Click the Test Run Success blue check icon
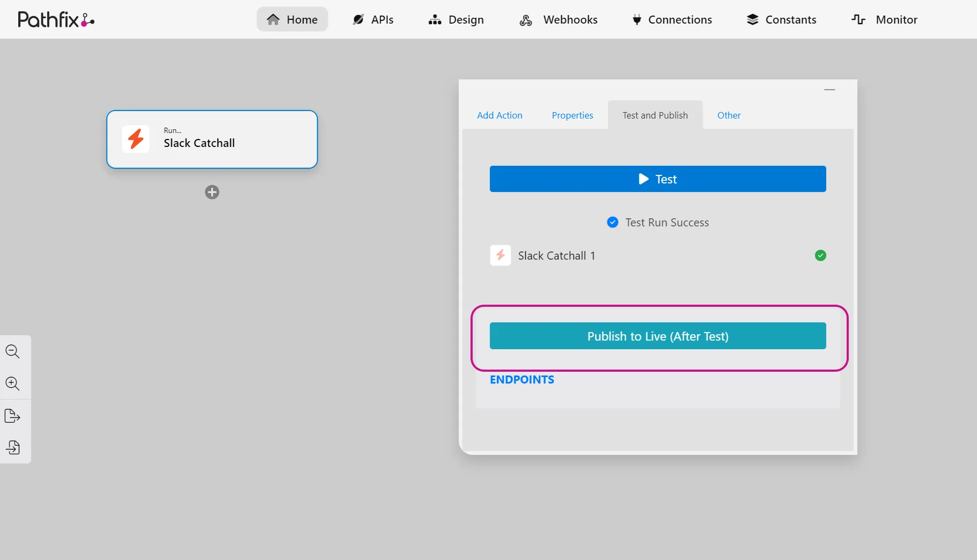Screen dimensions: 977x560 613,222
